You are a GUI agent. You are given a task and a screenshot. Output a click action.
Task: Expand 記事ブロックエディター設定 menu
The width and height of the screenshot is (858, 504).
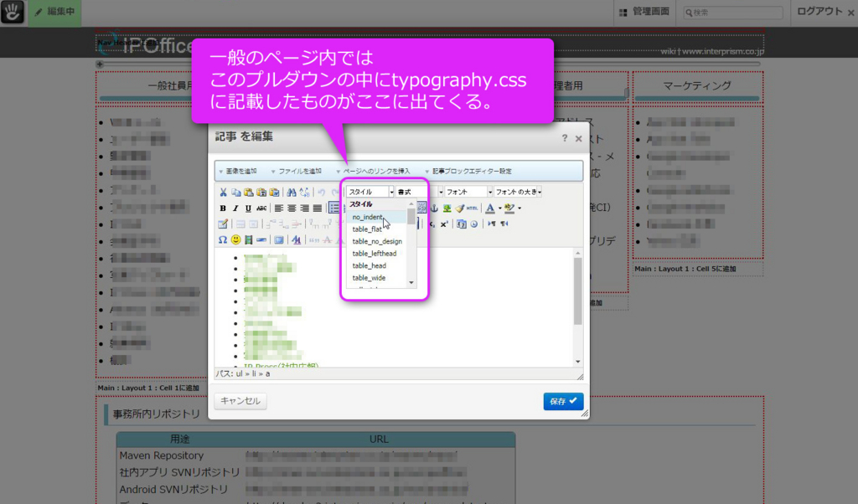point(468,171)
